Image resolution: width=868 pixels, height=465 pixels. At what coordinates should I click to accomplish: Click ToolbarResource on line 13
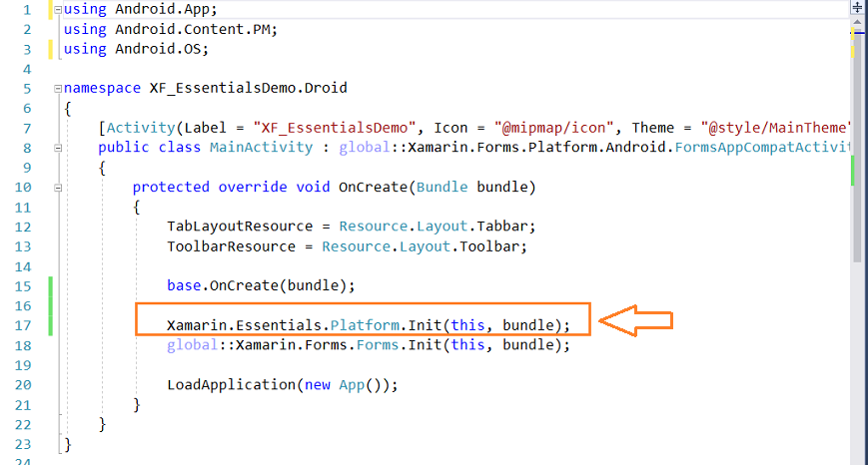point(232,246)
